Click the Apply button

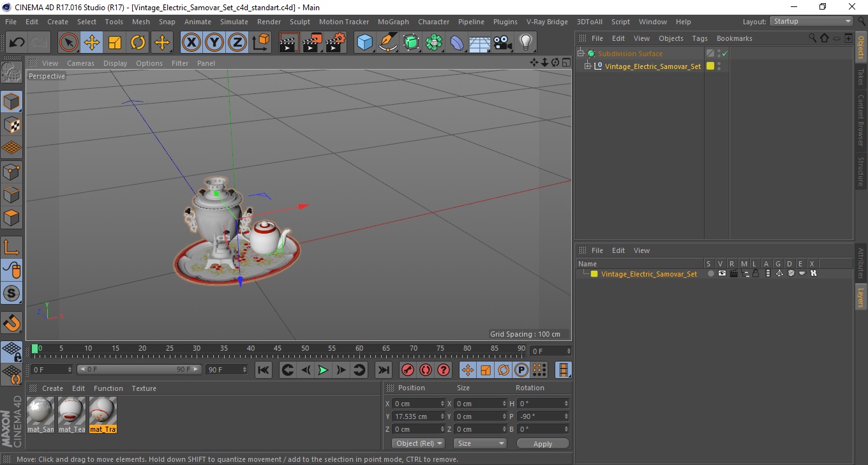coord(542,443)
